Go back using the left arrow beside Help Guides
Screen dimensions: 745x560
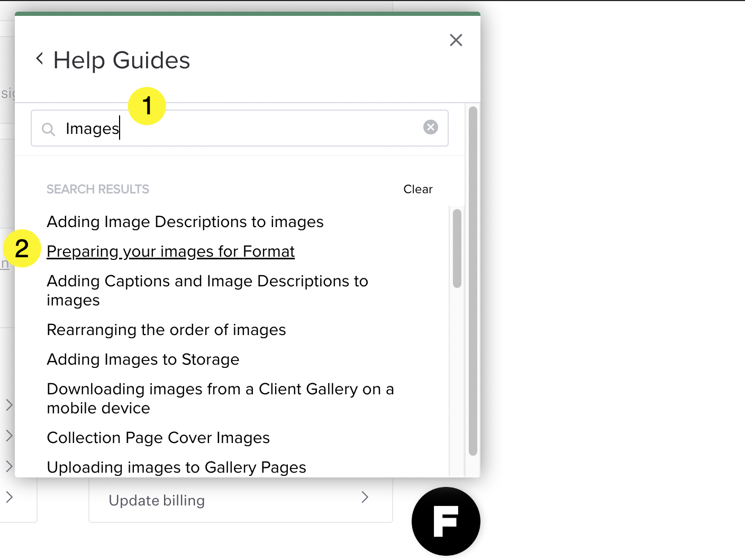39,58
